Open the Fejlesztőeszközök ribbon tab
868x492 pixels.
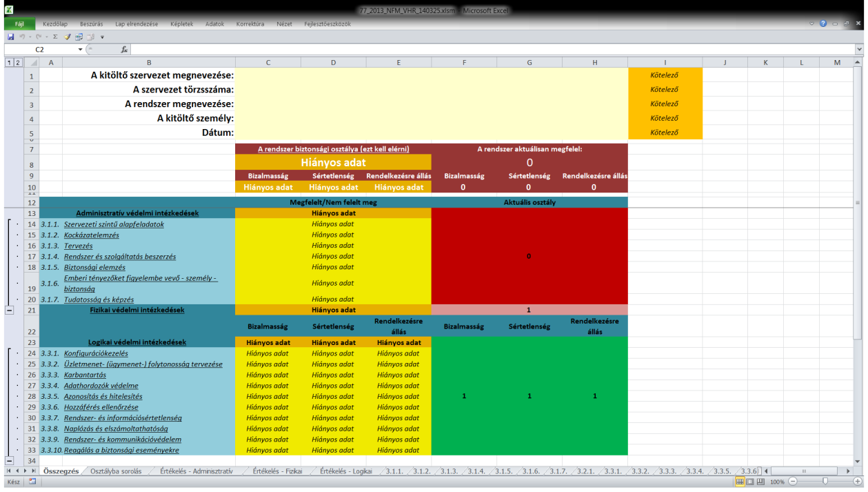tap(327, 24)
